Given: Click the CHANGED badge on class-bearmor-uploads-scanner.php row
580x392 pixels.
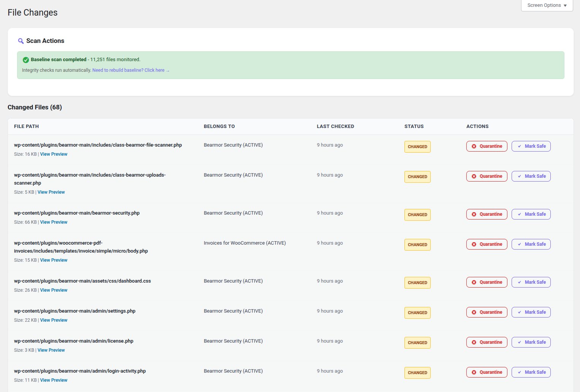Looking at the screenshot, I should (x=417, y=177).
